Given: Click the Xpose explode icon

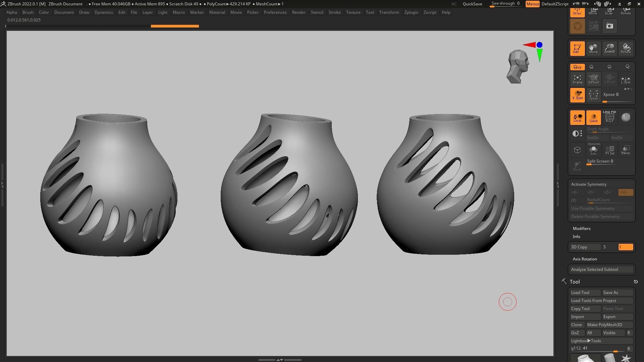Looking at the screenshot, I should coord(593,95).
